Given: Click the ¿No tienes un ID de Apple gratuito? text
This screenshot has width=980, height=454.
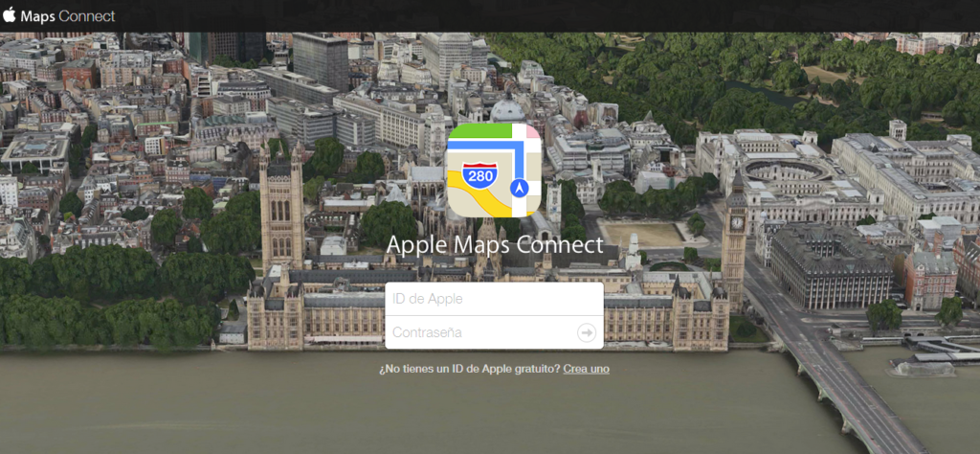Looking at the screenshot, I should tap(469, 369).
